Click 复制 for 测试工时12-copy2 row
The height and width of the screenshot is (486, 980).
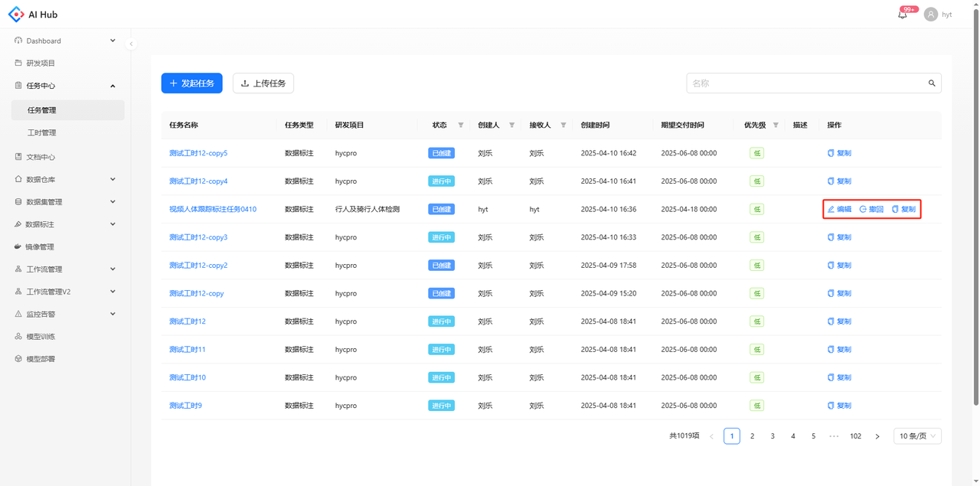(x=839, y=266)
